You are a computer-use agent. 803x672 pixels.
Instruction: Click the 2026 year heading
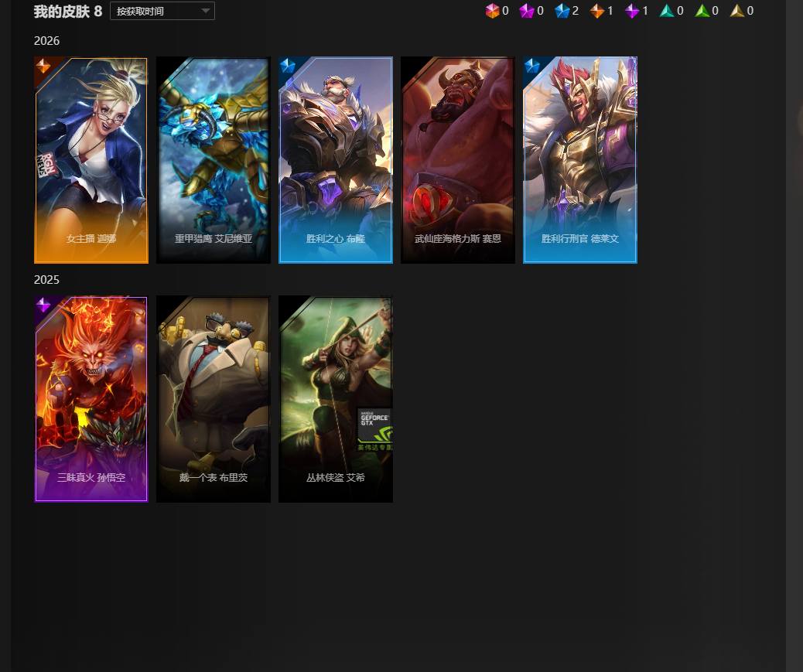46,41
